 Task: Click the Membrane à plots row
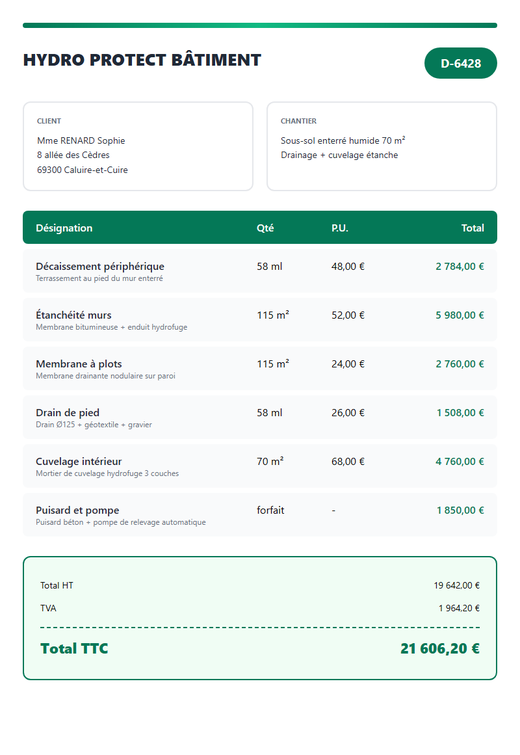click(260, 368)
